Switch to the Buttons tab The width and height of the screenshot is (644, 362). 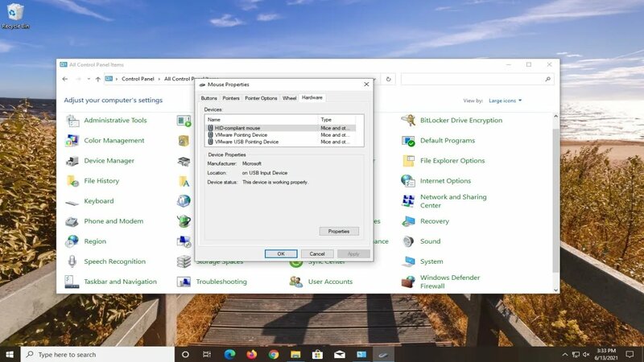(x=208, y=98)
